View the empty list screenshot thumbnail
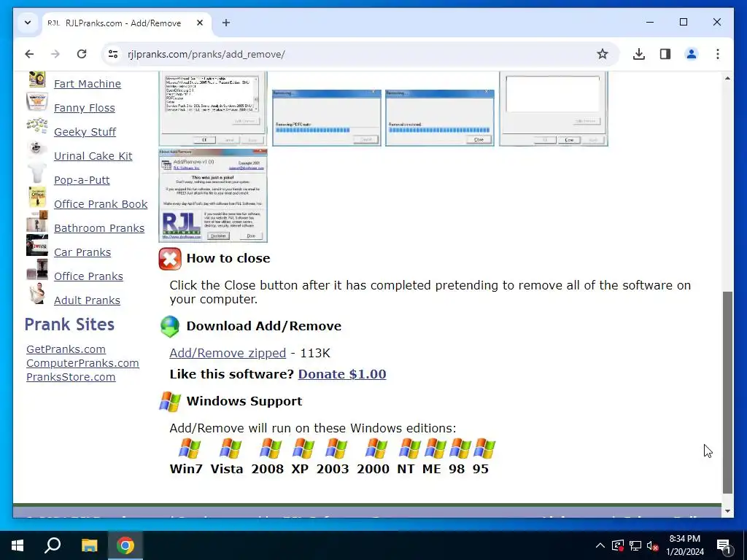 point(554,109)
